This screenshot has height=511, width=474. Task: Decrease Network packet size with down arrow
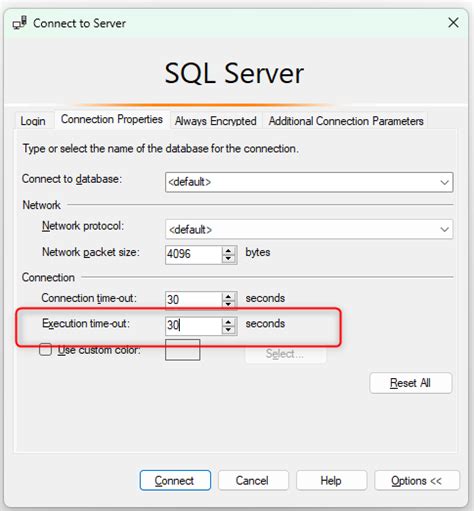228,259
